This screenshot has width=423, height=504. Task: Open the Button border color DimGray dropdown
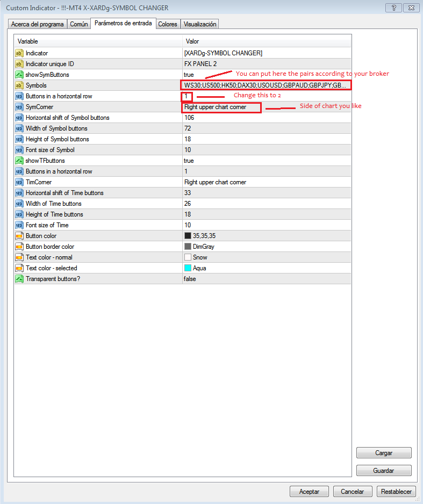(267, 247)
